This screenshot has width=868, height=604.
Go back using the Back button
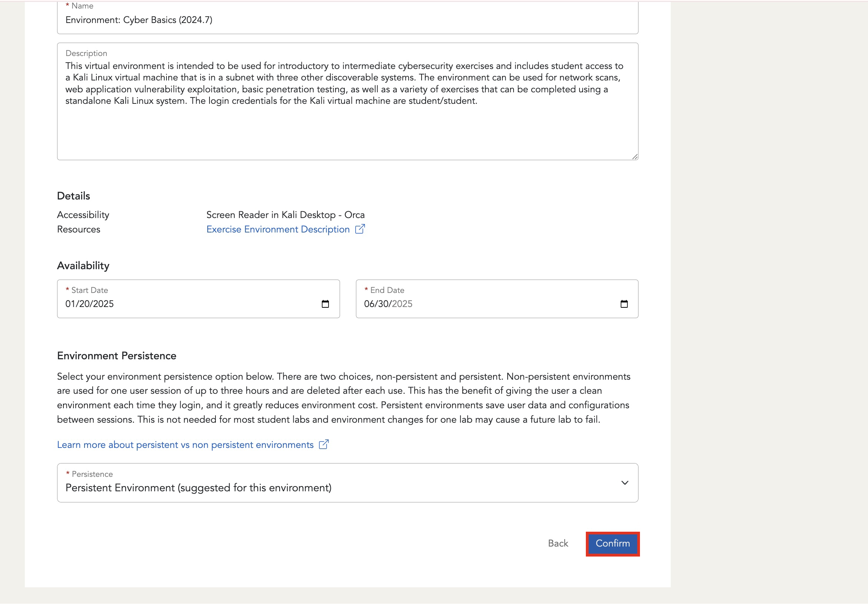(558, 544)
